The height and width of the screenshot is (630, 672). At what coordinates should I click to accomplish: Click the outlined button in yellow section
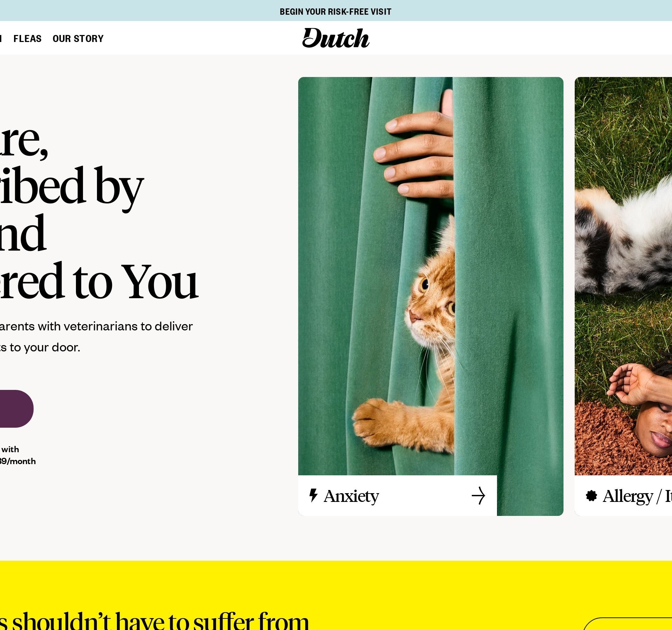[627, 624]
